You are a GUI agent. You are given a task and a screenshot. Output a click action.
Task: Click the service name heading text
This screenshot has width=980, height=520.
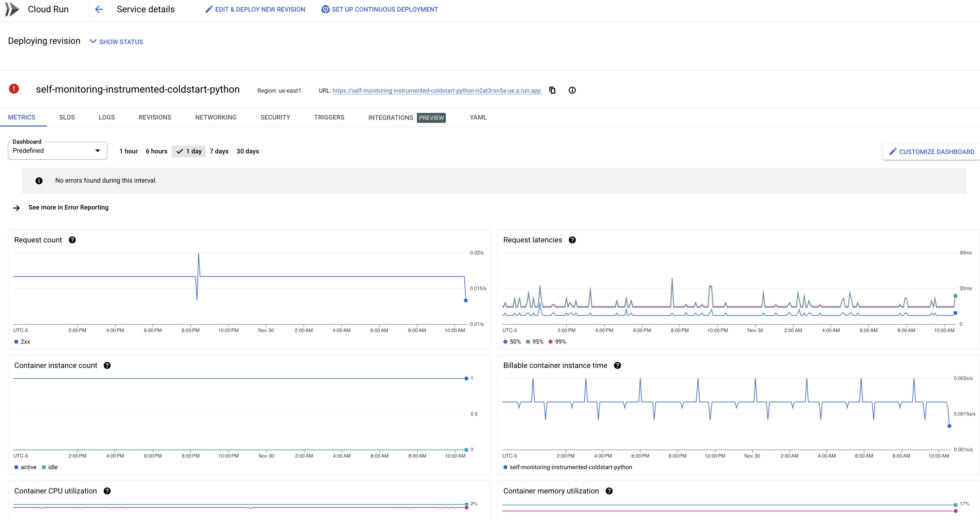point(138,89)
